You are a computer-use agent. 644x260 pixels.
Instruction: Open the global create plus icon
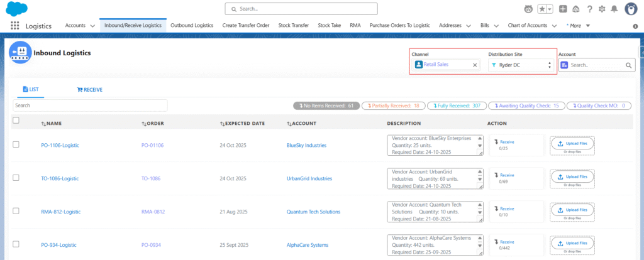563,9
